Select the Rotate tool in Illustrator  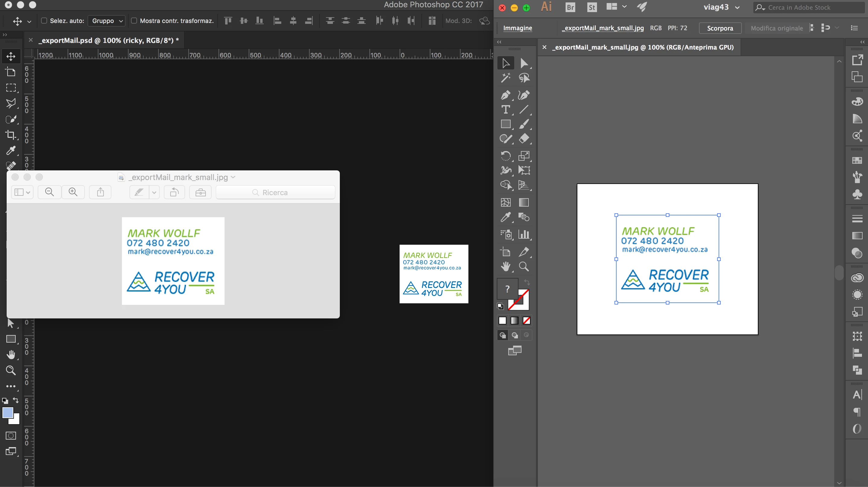tap(505, 156)
